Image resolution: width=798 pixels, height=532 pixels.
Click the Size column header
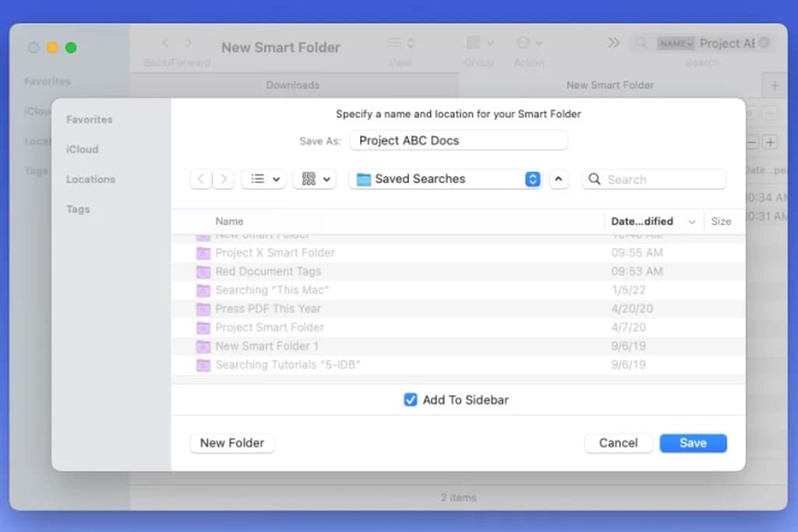coord(721,221)
